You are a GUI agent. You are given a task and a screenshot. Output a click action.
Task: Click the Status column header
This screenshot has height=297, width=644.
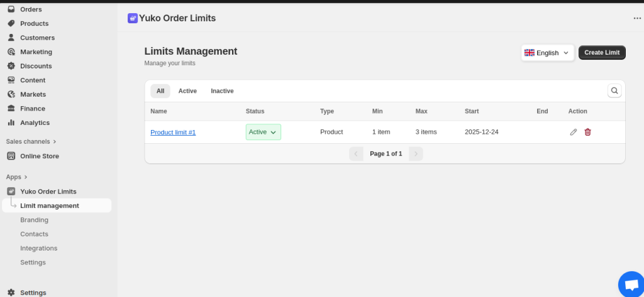(x=255, y=111)
